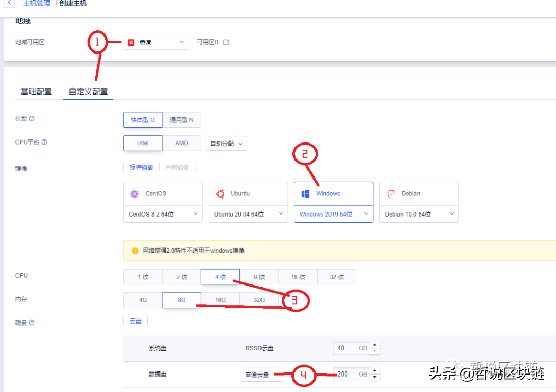Select 1 核 CPU option

(143, 277)
